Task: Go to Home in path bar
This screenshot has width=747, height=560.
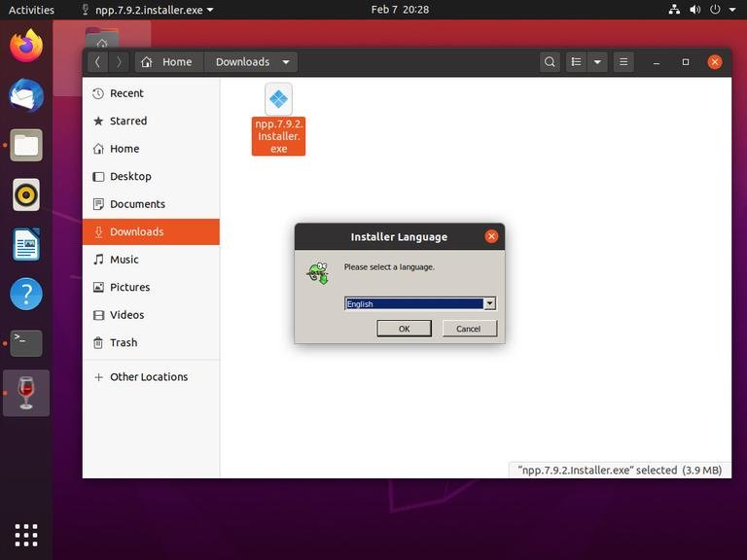Action: 166,61
